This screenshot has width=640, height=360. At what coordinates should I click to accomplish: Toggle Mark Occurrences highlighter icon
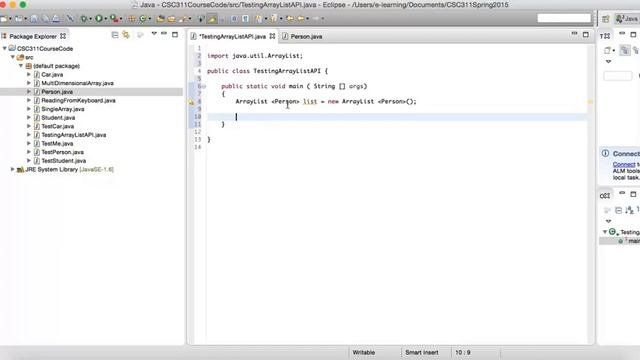pyautogui.click(x=212, y=19)
